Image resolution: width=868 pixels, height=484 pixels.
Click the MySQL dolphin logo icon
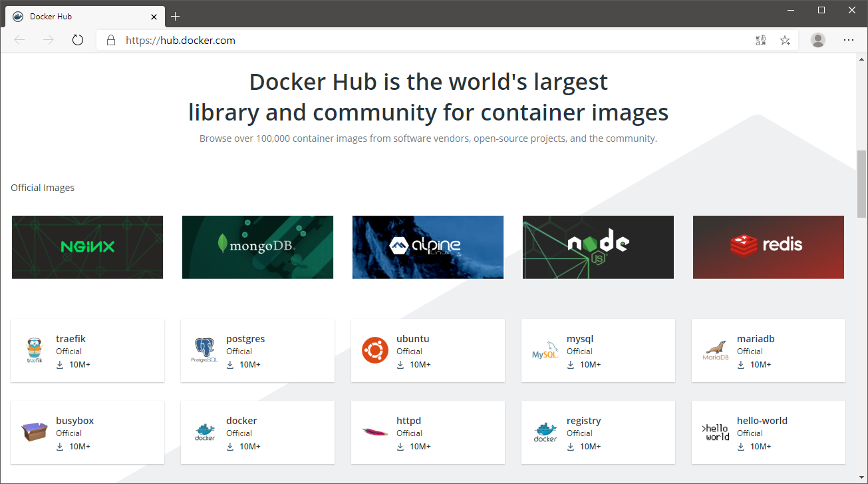click(x=545, y=350)
